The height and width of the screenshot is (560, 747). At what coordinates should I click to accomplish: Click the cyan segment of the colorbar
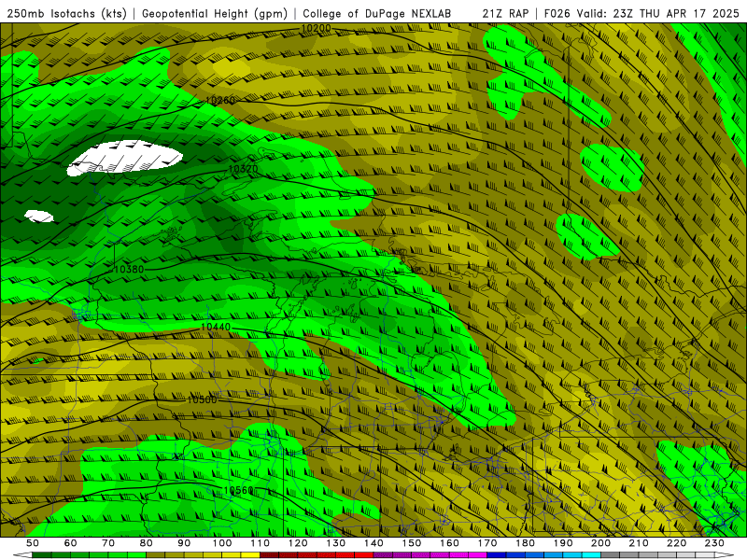[591, 555]
